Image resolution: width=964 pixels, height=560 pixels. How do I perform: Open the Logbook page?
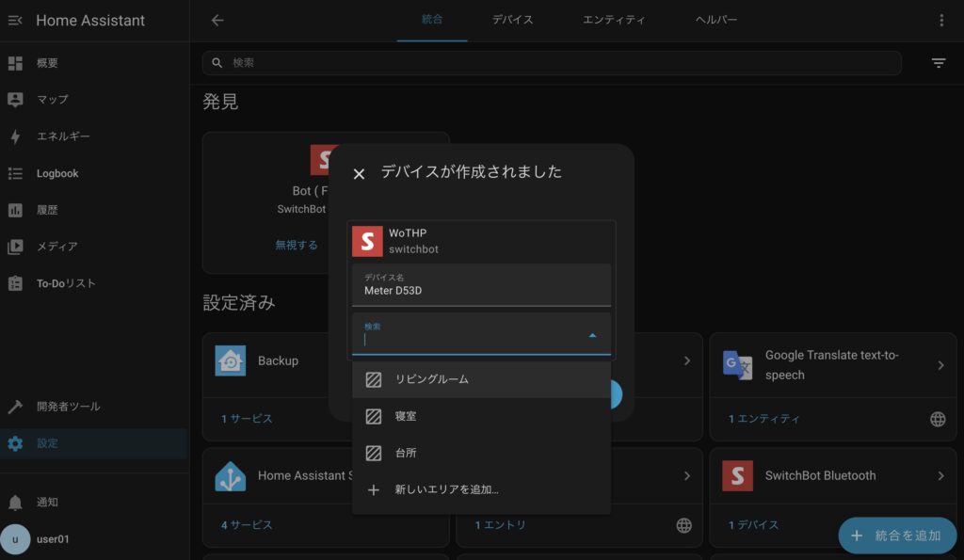[93, 173]
